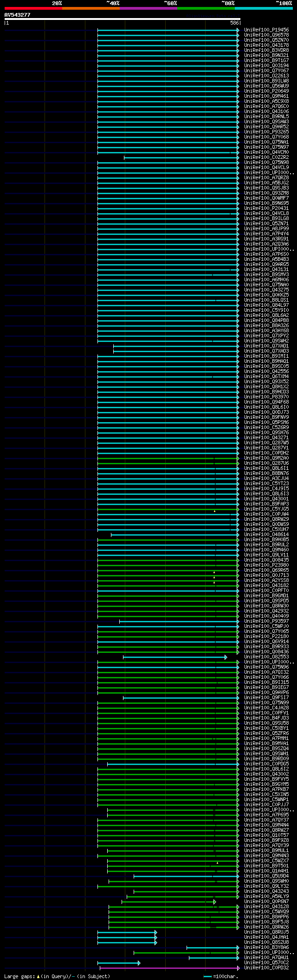This screenshot has width=297, height=980.
Task: Select the UniRef100_Q9M461 label
Action: pos(266,96)
